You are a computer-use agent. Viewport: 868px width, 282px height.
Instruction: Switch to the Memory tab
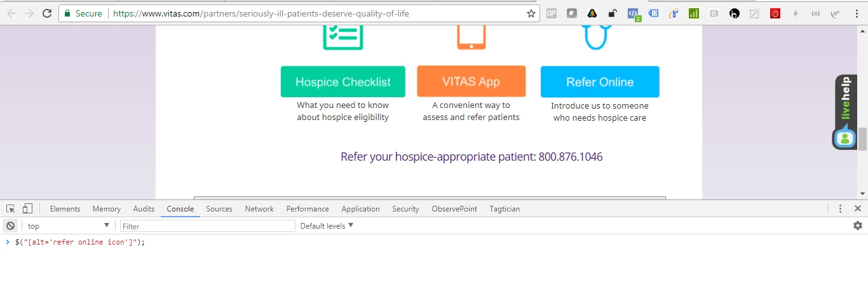[106, 208]
